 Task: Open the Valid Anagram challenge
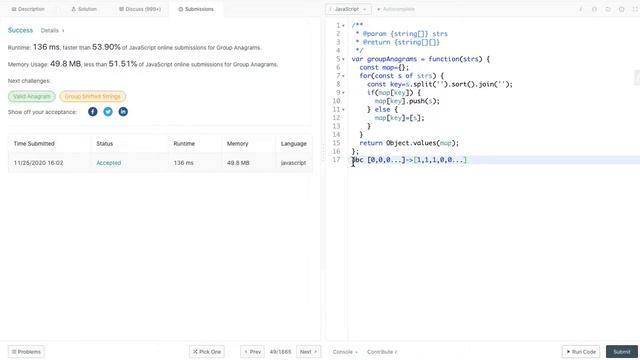coord(32,96)
